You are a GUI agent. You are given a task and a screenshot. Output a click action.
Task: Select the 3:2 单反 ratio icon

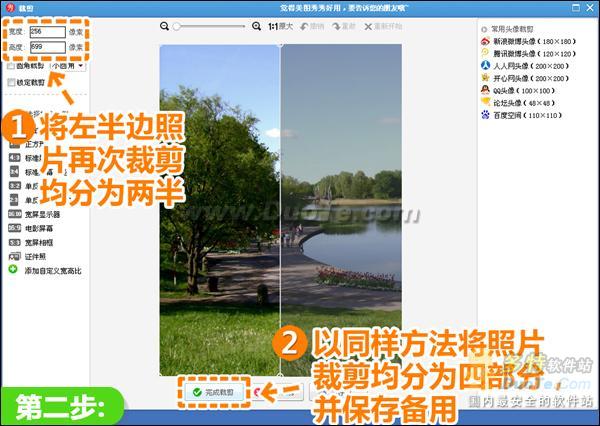click(15, 186)
